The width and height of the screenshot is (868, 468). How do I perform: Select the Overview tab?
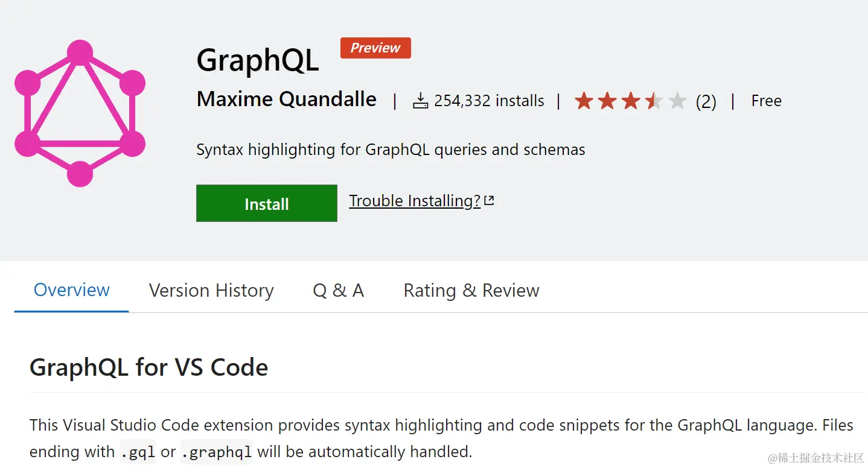tap(71, 290)
